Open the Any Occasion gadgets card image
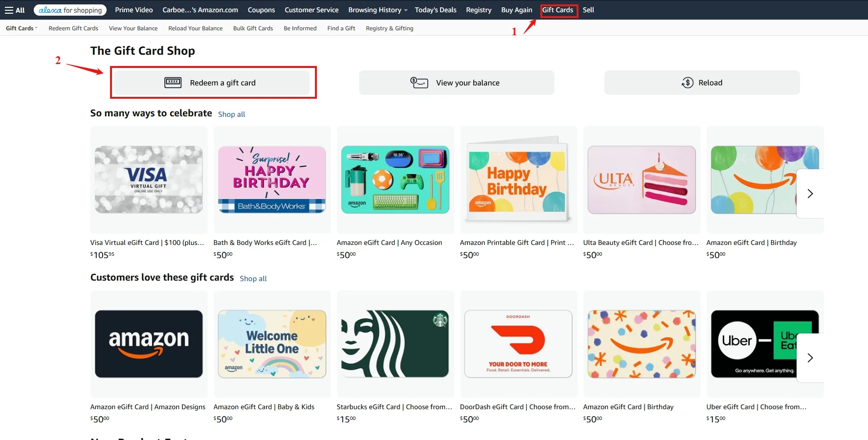The width and height of the screenshot is (868, 440). (395, 179)
